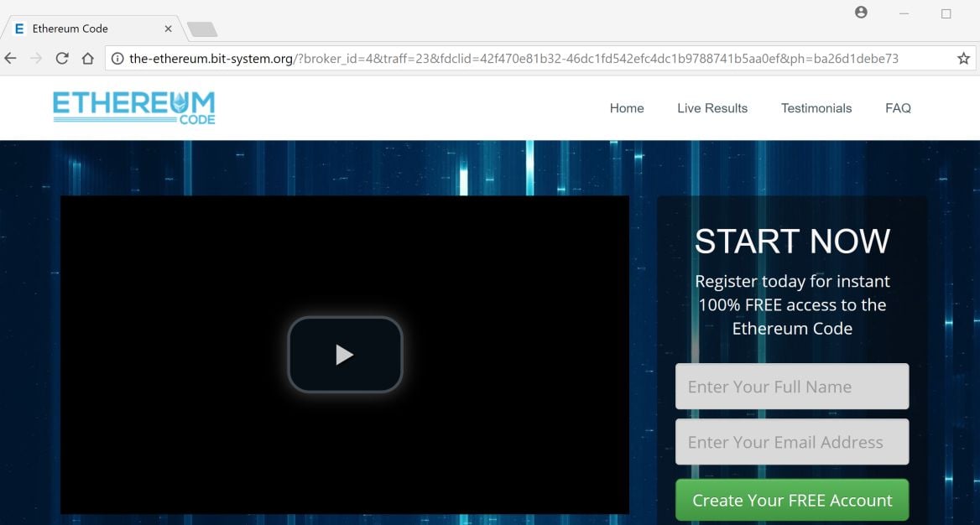Reload the page with the refresh icon

tap(62, 58)
